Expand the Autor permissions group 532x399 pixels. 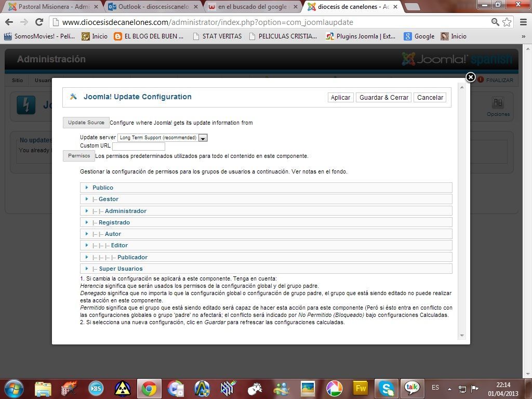click(x=266, y=234)
